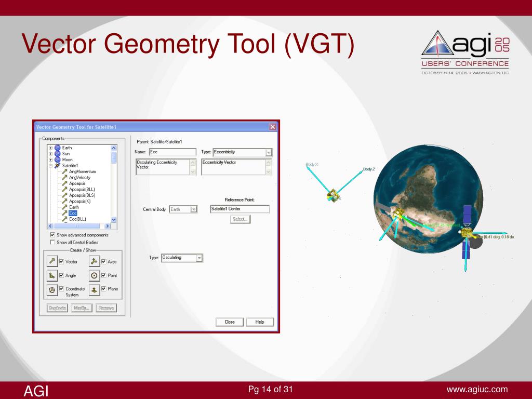Click the Earth globe icon in tree

pyautogui.click(x=57, y=148)
